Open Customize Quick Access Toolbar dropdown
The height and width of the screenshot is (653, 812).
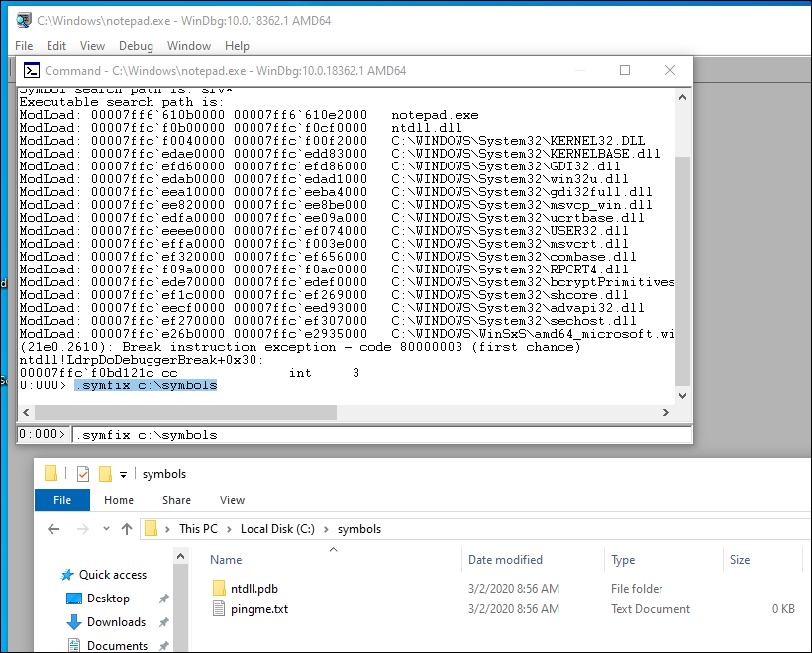click(x=123, y=475)
